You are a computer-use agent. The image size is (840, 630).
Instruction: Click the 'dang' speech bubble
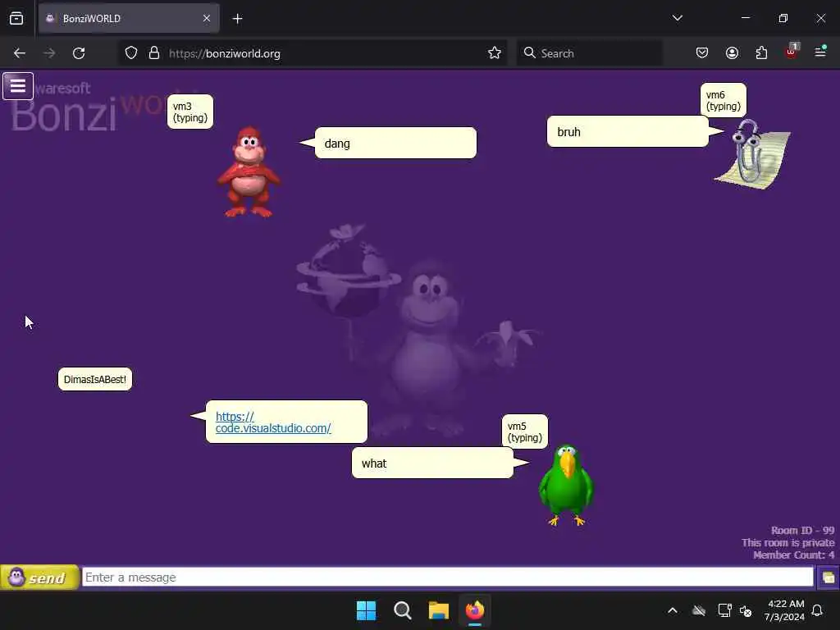pyautogui.click(x=395, y=143)
